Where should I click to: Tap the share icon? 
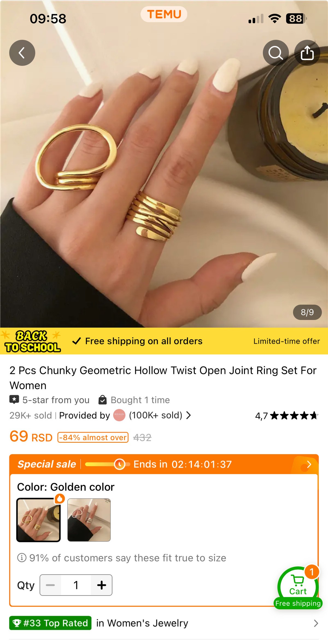tap(307, 53)
